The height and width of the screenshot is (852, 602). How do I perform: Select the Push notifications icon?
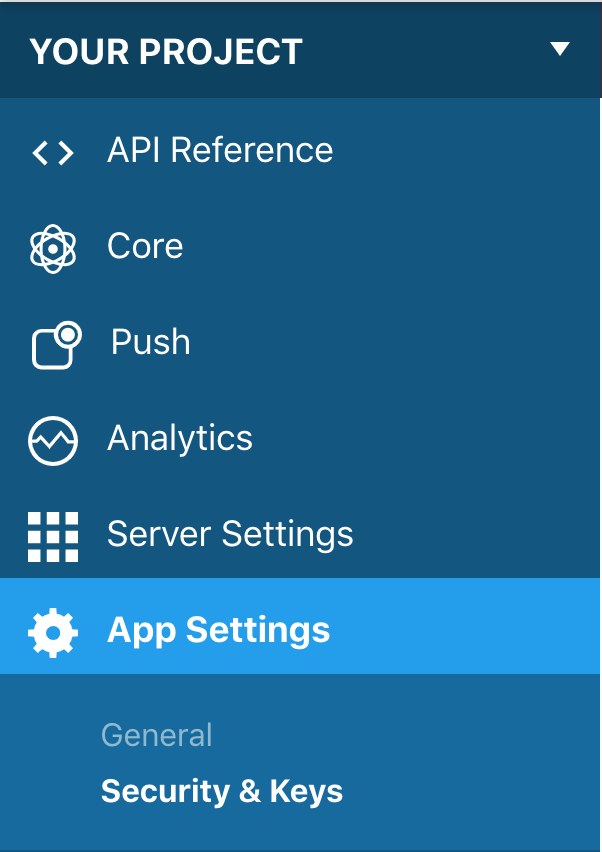pos(52,343)
